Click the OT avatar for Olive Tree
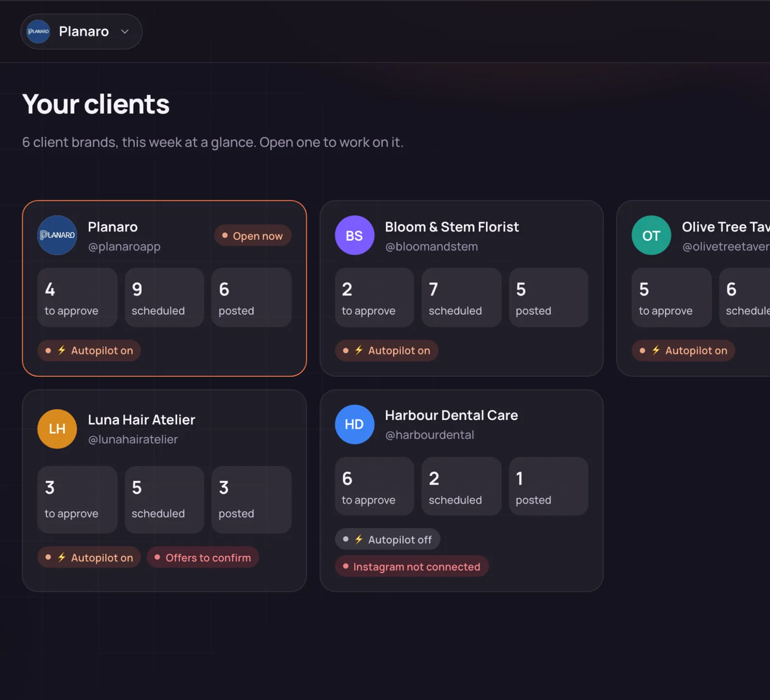The width and height of the screenshot is (770, 700). click(652, 235)
